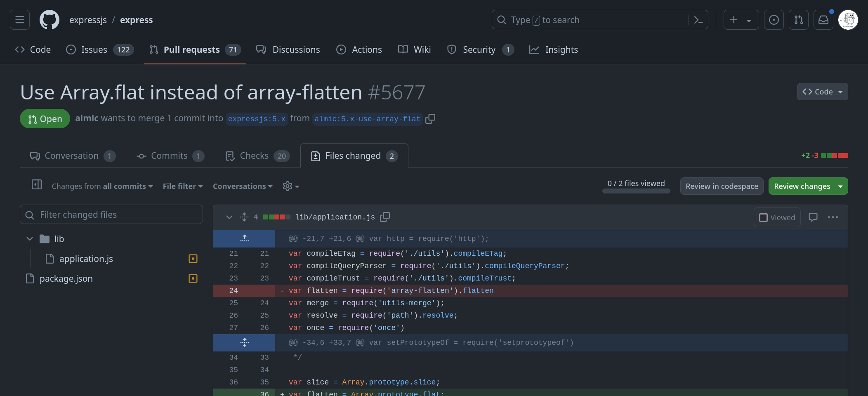Click the package.json changed-status marker
The width and height of the screenshot is (868, 396).
pyautogui.click(x=193, y=278)
